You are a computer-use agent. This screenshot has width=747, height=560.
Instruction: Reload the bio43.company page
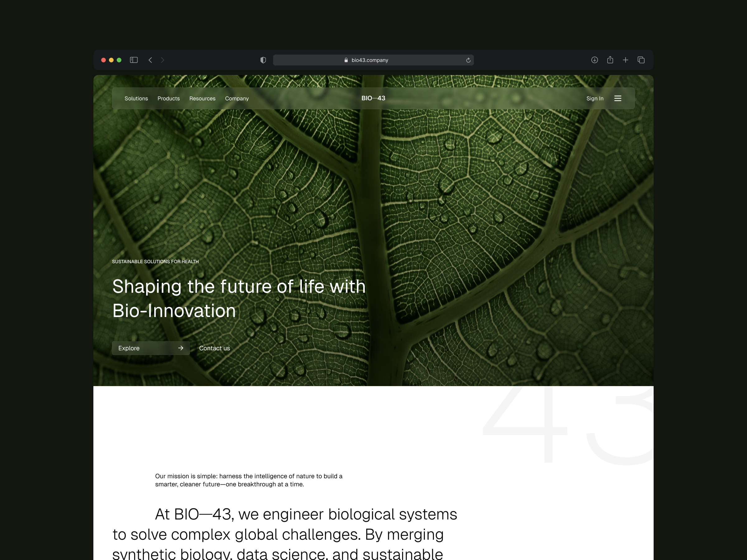tap(468, 60)
